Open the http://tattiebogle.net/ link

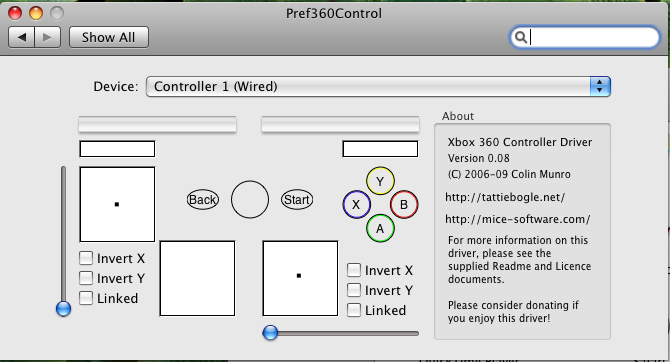[x=505, y=197]
